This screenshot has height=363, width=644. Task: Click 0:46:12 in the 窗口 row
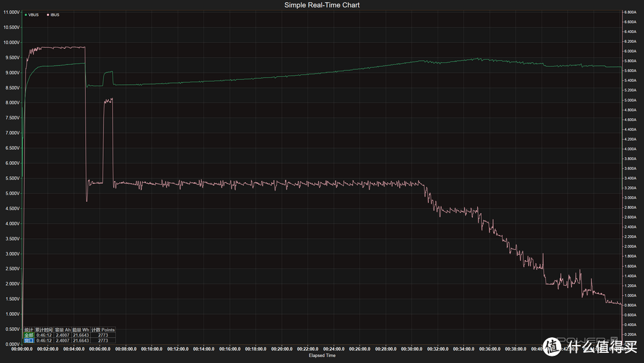(x=44, y=340)
